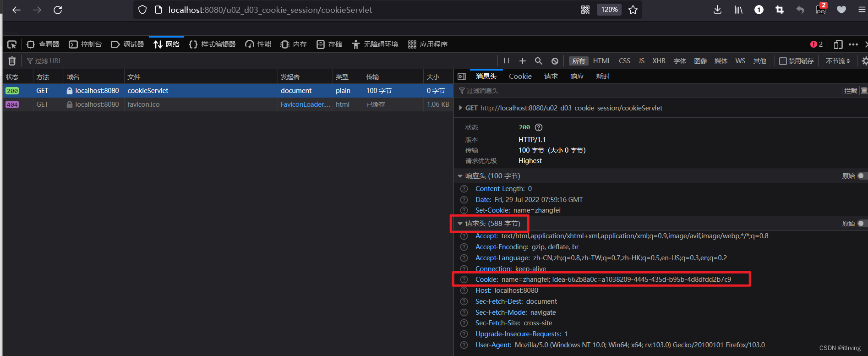Open the network search magnifier icon
Image resolution: width=868 pixels, height=356 pixels.
pos(539,61)
